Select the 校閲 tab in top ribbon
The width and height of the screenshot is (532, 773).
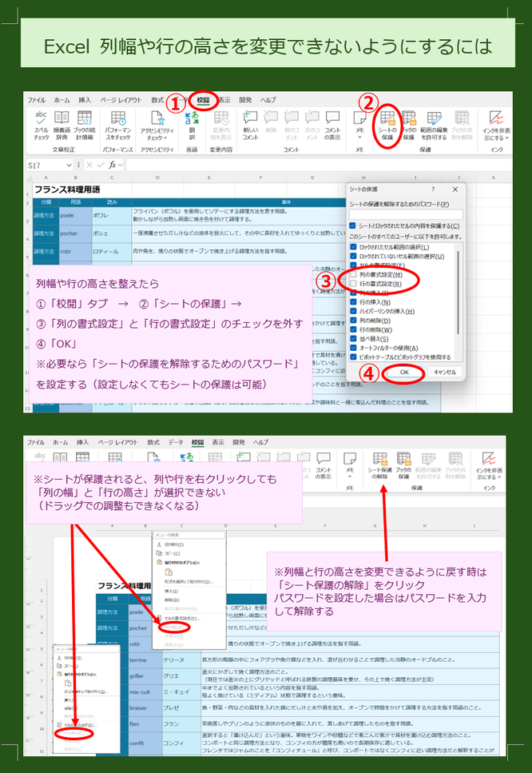[x=203, y=100]
